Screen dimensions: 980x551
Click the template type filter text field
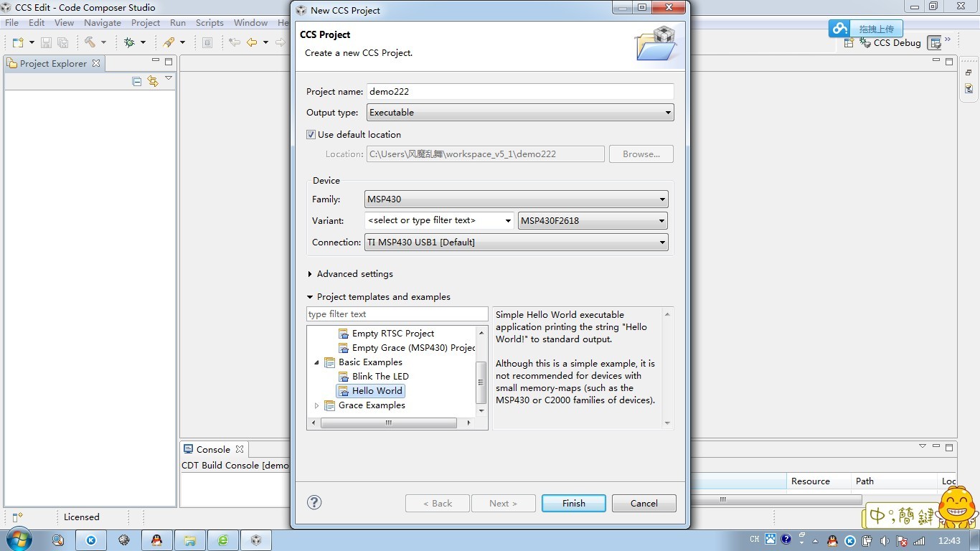(397, 314)
